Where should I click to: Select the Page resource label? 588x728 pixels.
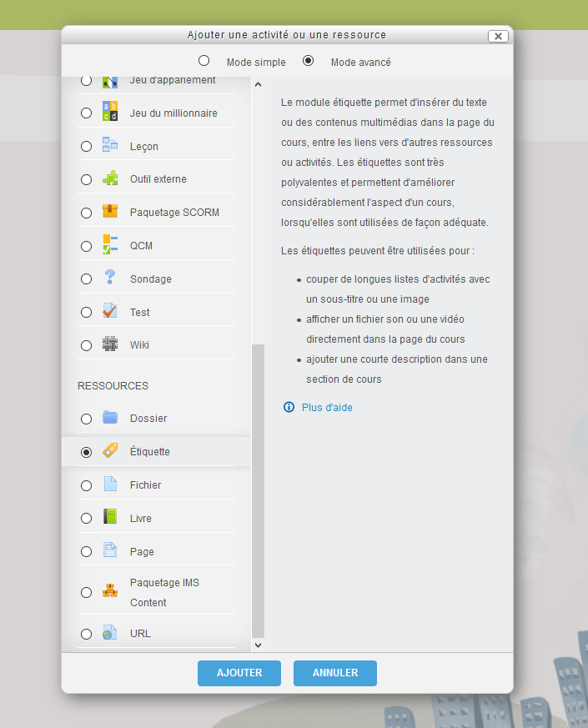[x=142, y=552]
